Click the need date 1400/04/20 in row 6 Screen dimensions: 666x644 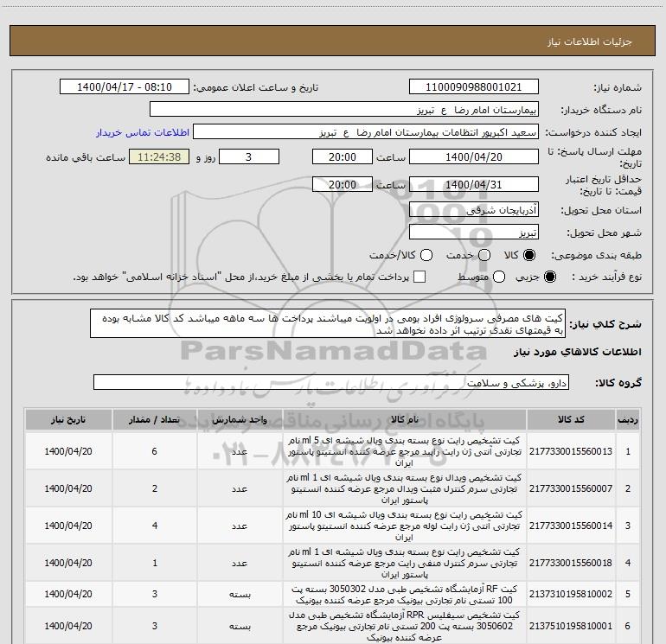[x=68, y=626]
